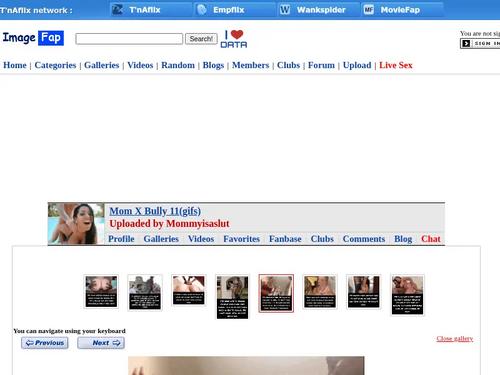Go to the Forum page
Screen dimensions: 500x375
[321, 65]
